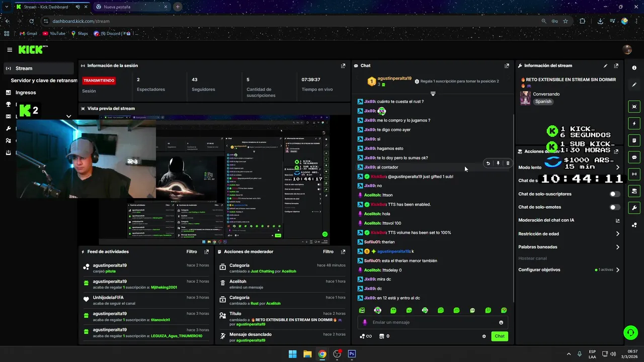Reply to the hovered 'al contador' message
This screenshot has height=362, width=644.
(488, 163)
